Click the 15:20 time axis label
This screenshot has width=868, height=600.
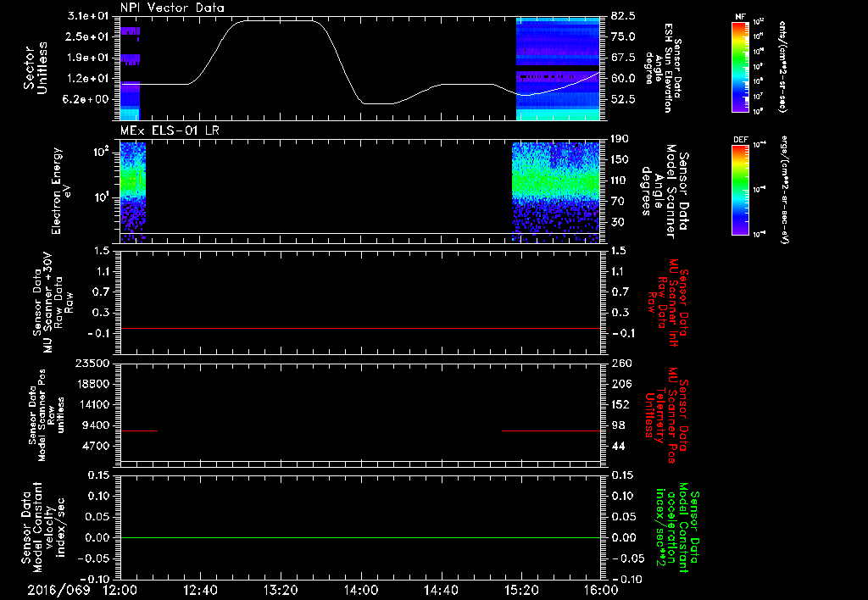[x=521, y=590]
